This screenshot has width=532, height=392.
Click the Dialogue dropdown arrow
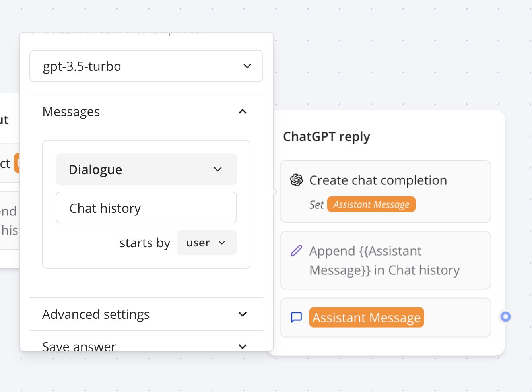pyautogui.click(x=218, y=169)
